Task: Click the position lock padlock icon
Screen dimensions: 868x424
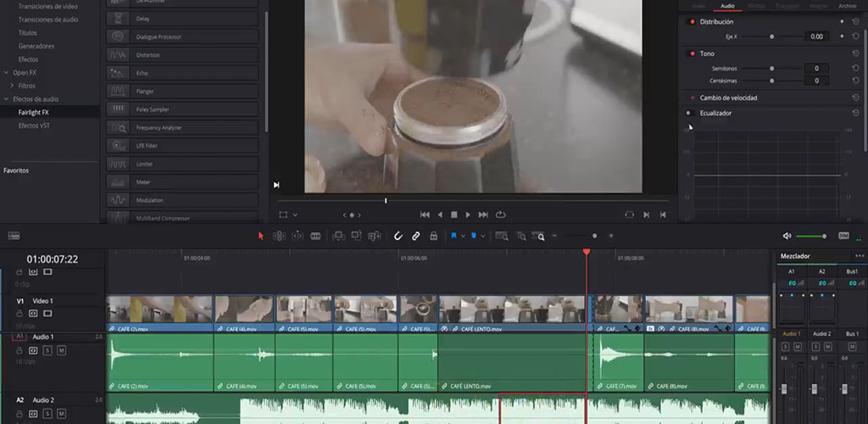Action: [x=434, y=236]
